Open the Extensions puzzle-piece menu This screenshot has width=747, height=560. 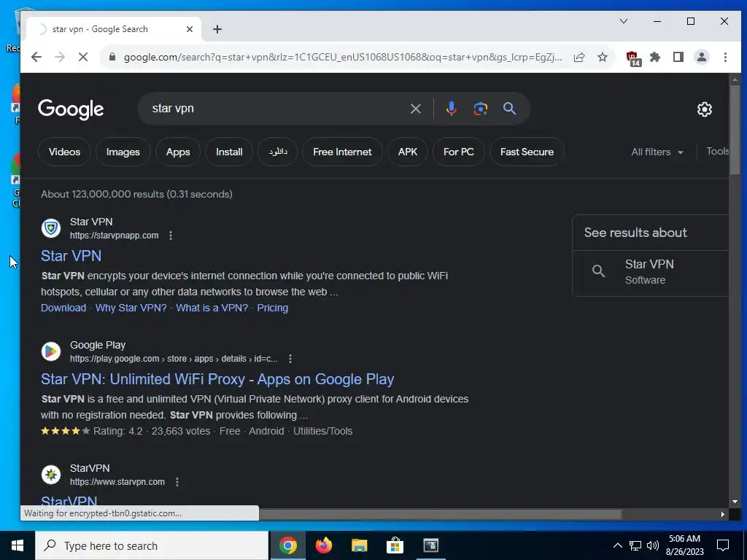pyautogui.click(x=656, y=57)
